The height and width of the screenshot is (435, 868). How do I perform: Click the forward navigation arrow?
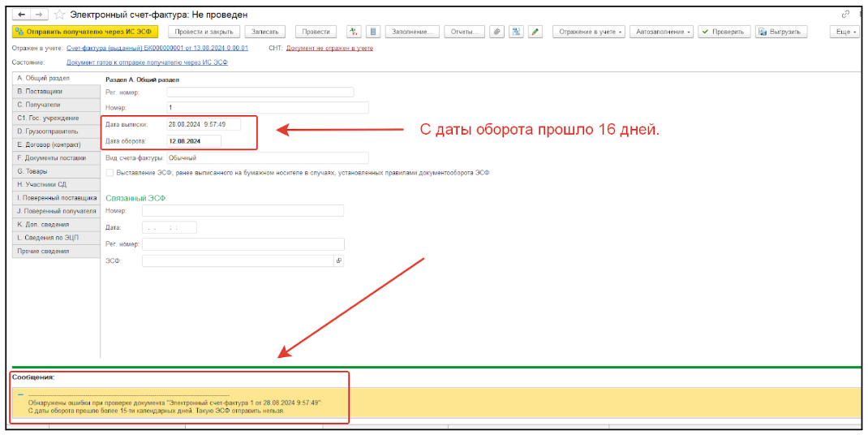coord(37,15)
